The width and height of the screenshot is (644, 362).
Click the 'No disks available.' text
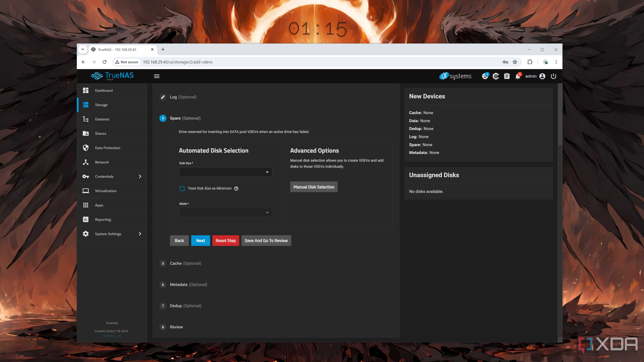click(426, 191)
